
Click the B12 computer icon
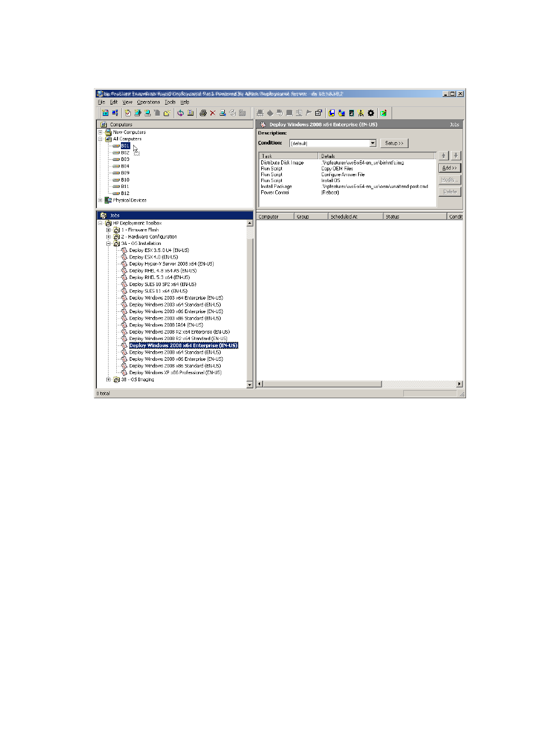pos(116,193)
